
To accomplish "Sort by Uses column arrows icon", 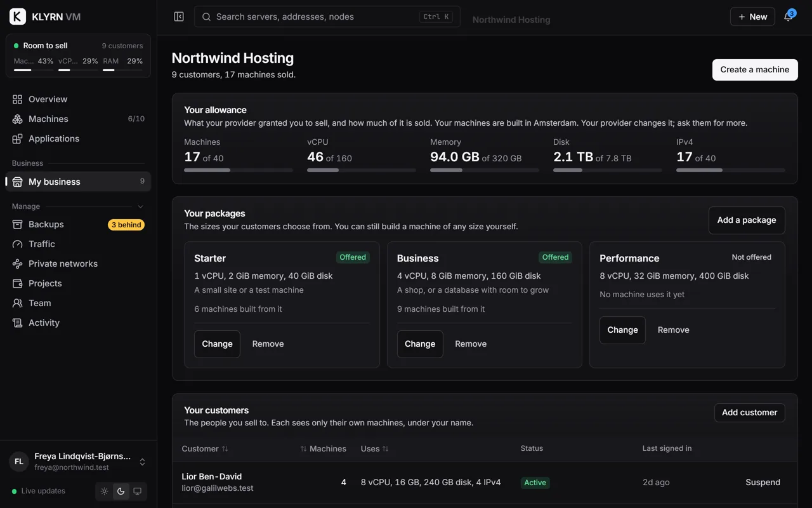I will (x=385, y=448).
